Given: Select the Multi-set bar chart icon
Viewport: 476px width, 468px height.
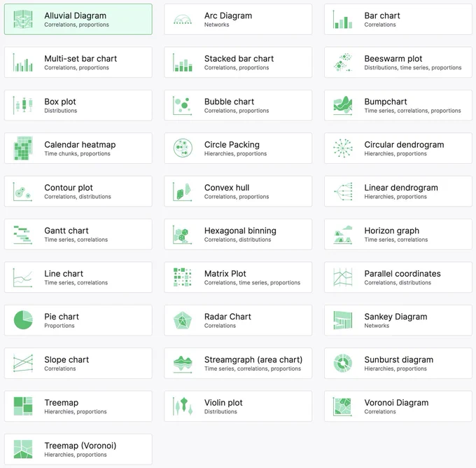Looking at the screenshot, I should click(x=23, y=62).
